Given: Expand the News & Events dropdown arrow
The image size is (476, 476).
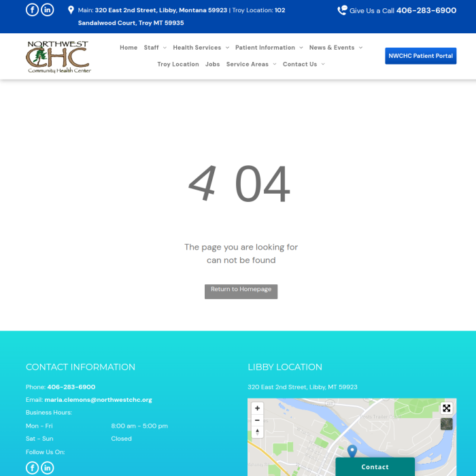Looking at the screenshot, I should coord(360,48).
